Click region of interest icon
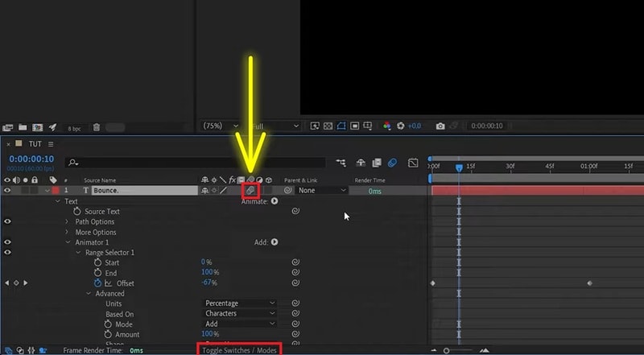Image resolution: width=644 pixels, height=355 pixels. pyautogui.click(x=355, y=126)
